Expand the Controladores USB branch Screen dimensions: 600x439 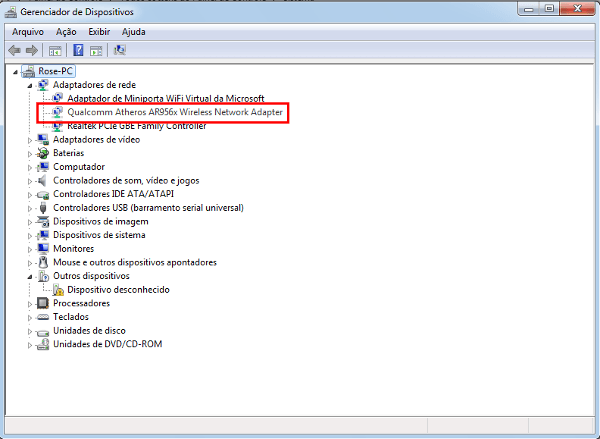30,209
